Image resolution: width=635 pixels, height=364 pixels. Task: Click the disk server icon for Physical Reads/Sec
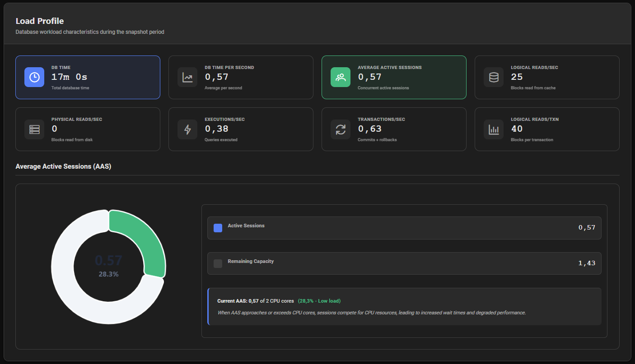(x=34, y=129)
